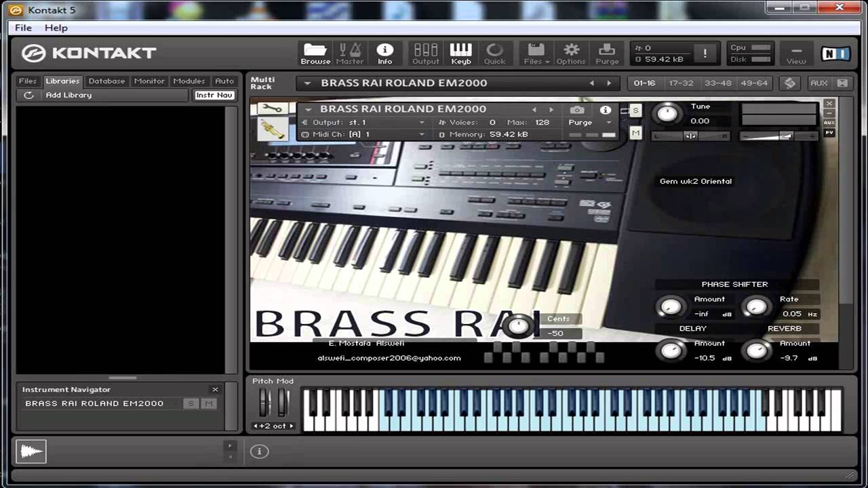868x488 pixels.
Task: Open the instrument Purge dropdown
Action: pyautogui.click(x=590, y=123)
